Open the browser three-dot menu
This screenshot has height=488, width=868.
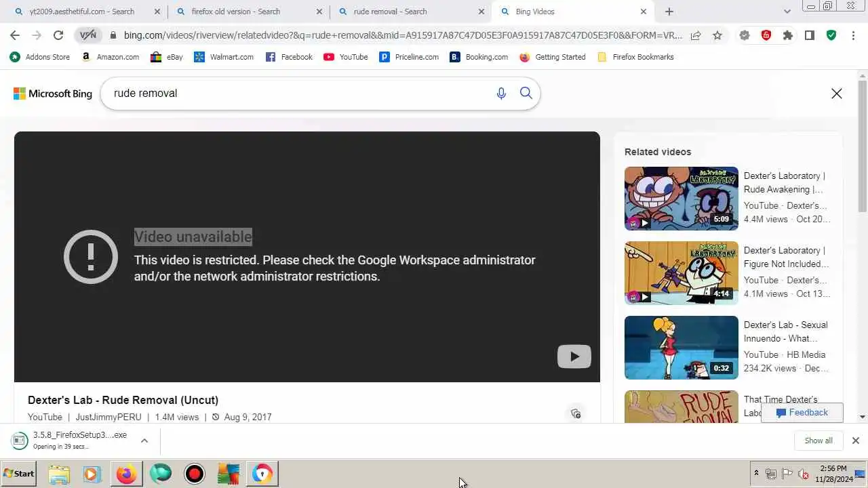(853, 35)
